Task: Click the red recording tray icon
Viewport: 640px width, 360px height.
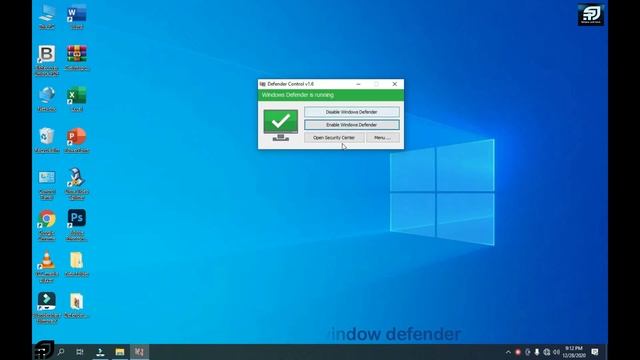Action: [x=518, y=352]
